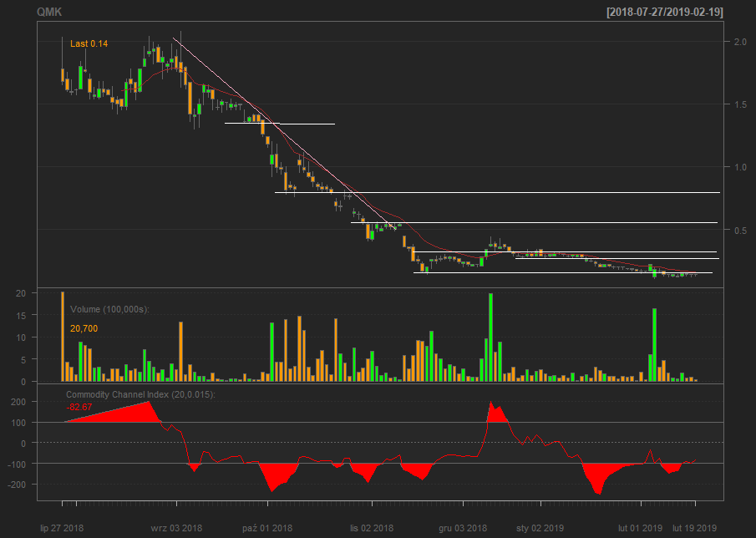
Task: Click the CCI red peak above 100 in December
Action: [x=496, y=413]
